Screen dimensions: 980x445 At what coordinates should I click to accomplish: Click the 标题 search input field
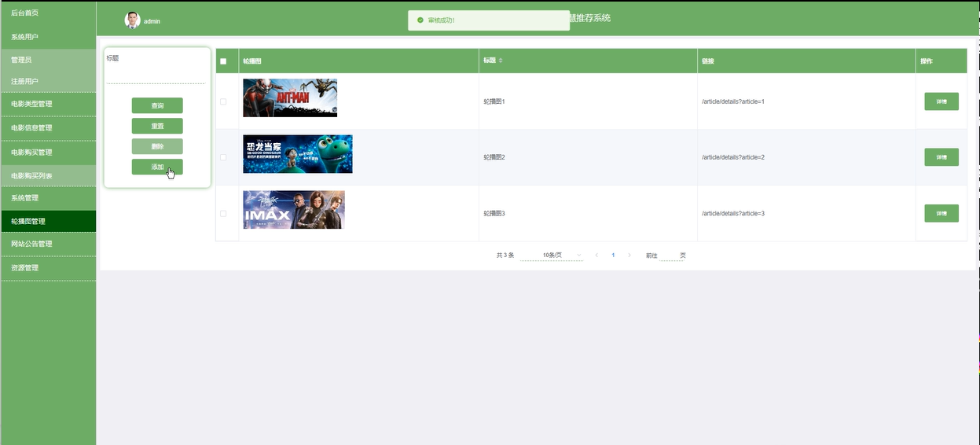pyautogui.click(x=156, y=75)
